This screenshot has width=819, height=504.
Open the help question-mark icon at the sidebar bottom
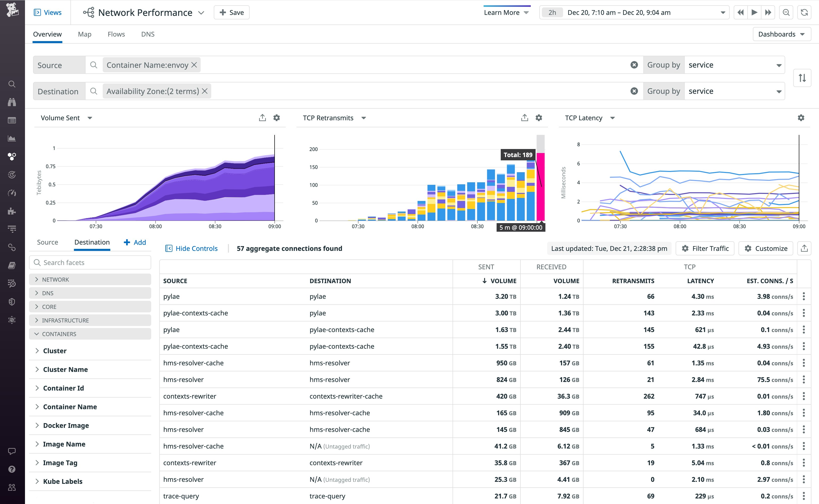point(12,469)
